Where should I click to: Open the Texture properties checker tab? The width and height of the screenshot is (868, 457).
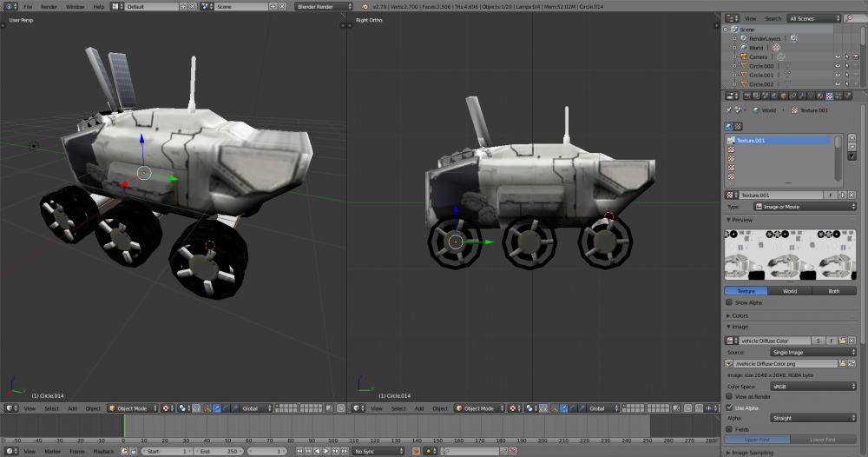(829, 96)
